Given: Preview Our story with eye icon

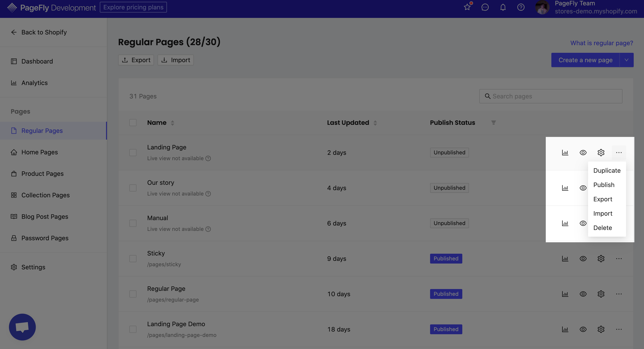Looking at the screenshot, I should click(583, 188).
